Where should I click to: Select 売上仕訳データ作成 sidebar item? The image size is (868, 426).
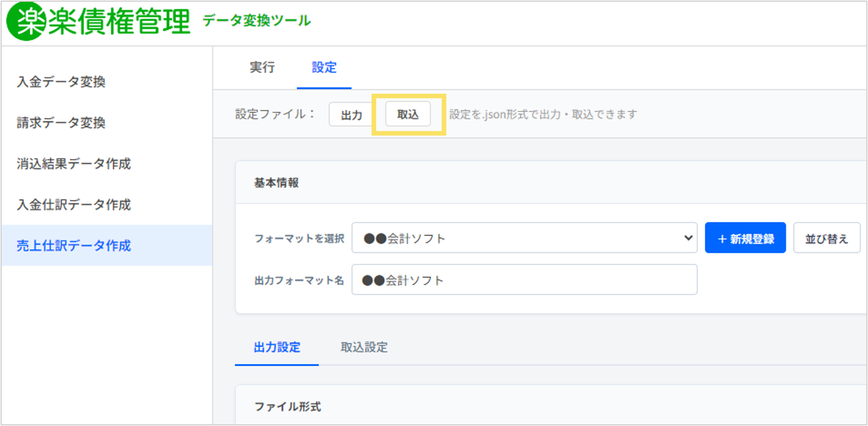point(74,245)
